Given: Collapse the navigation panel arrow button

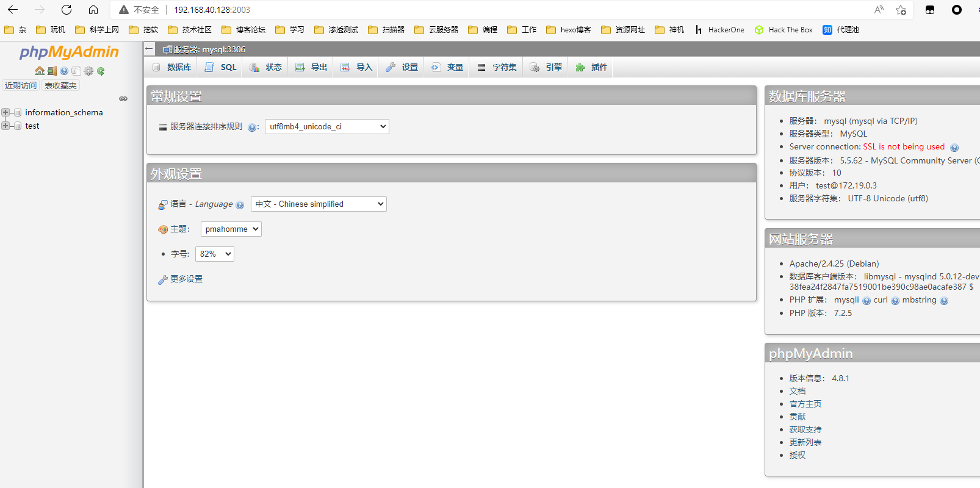Looking at the screenshot, I should [150, 49].
